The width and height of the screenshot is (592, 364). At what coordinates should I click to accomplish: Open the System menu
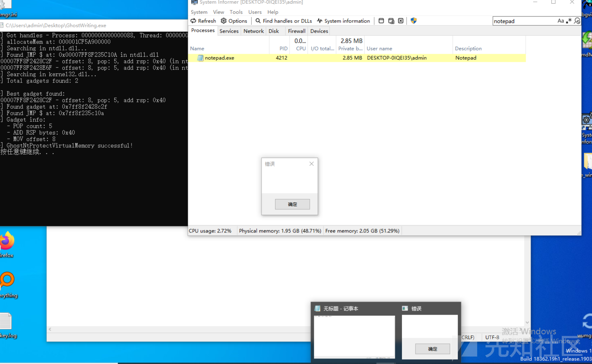[199, 12]
